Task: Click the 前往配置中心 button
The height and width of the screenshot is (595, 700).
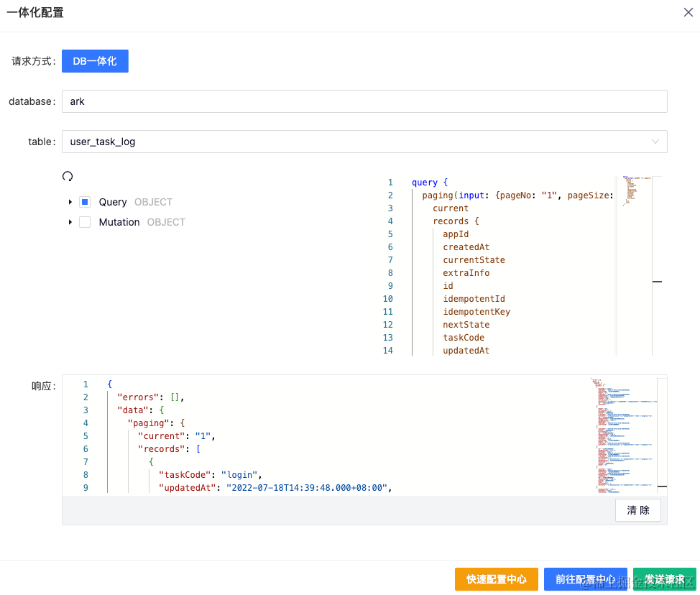Action: click(585, 579)
